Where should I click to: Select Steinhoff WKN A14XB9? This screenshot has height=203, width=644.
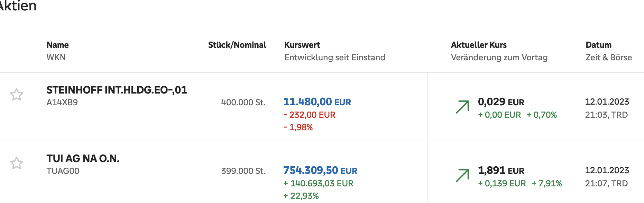click(x=62, y=103)
